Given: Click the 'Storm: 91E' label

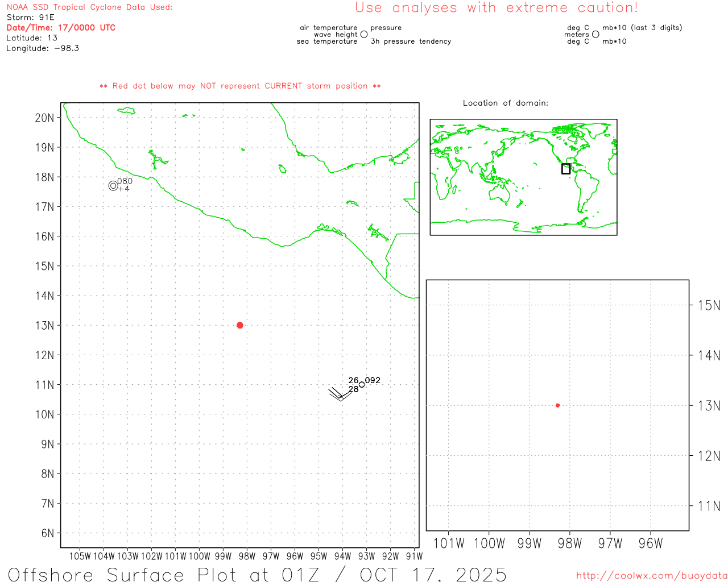Looking at the screenshot, I should point(30,18).
